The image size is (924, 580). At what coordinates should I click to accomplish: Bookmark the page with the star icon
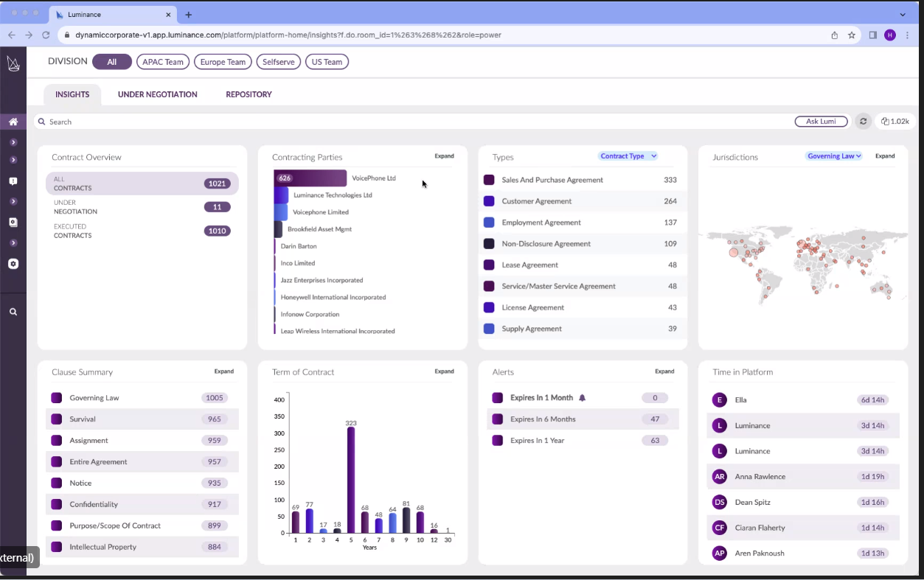pos(852,35)
